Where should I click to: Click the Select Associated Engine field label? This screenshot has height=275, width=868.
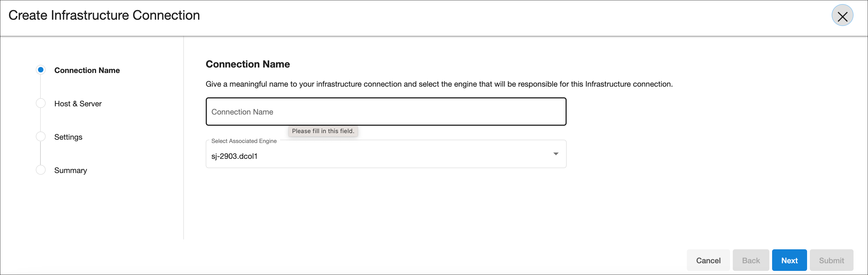click(244, 141)
